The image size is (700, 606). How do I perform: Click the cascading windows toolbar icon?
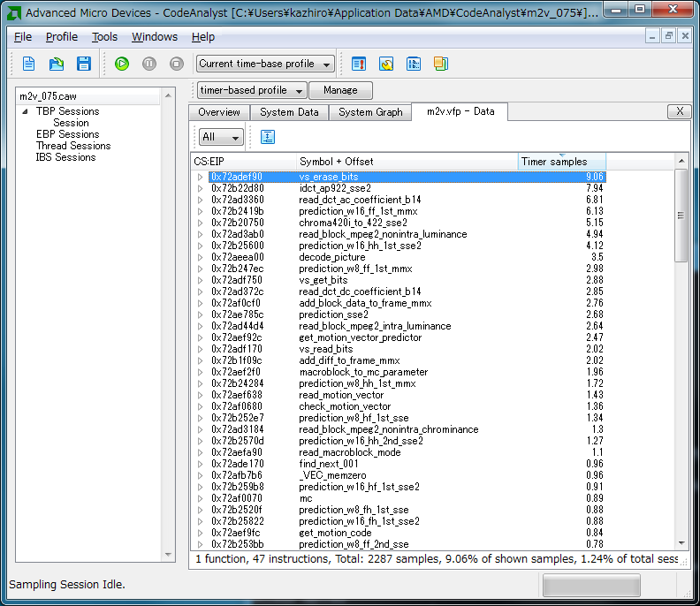click(x=441, y=64)
